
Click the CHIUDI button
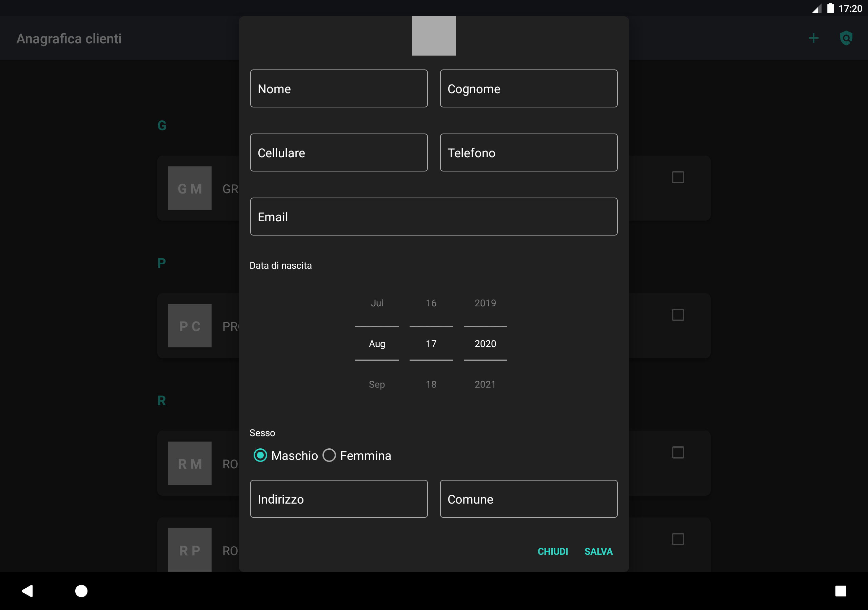click(553, 551)
